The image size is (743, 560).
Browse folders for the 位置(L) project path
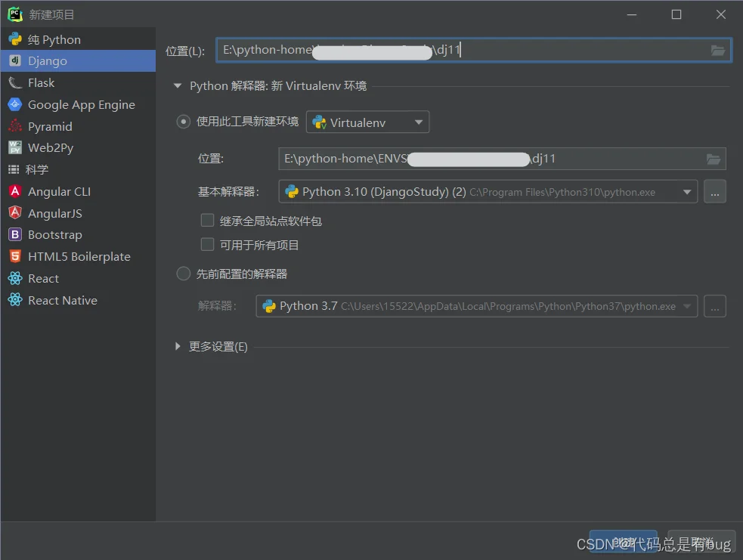[718, 50]
